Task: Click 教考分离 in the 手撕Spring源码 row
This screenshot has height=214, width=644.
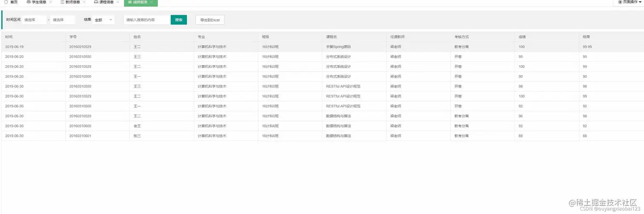Action: tap(462, 47)
